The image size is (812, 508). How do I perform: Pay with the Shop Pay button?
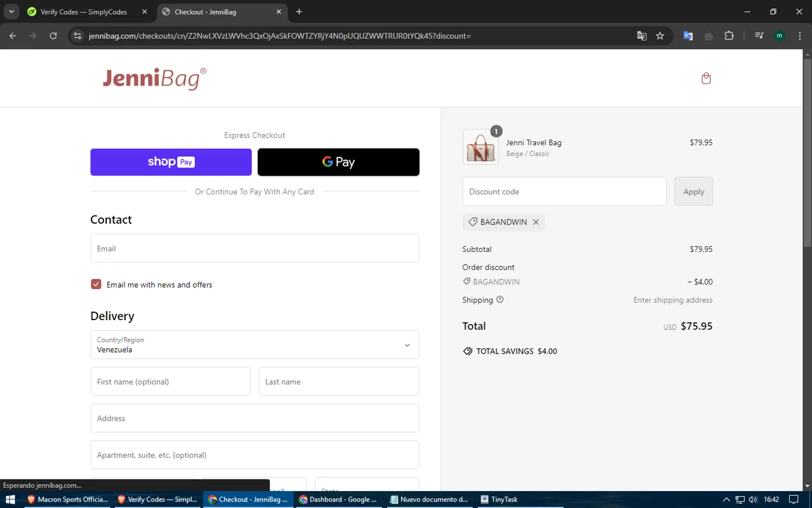(x=171, y=162)
